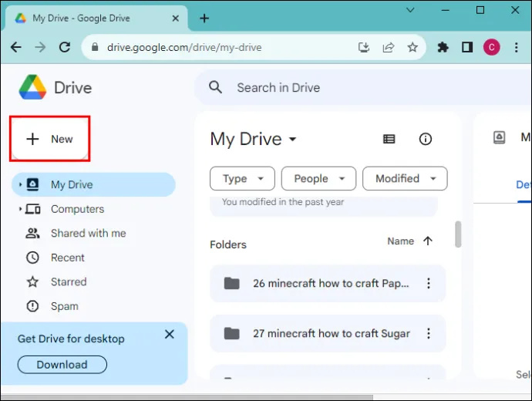Click the share this page icon
This screenshot has height=401, width=532.
[x=388, y=47]
